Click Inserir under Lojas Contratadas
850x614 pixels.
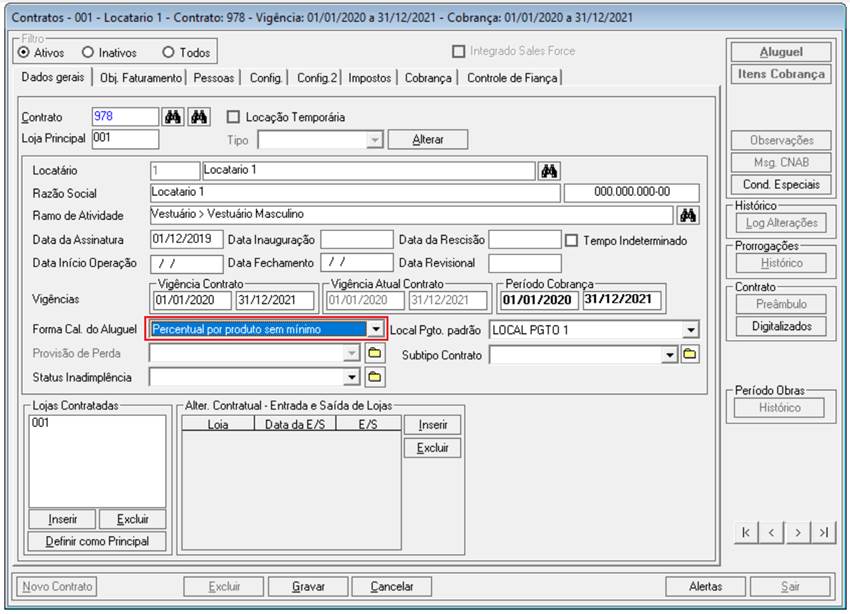pyautogui.click(x=62, y=519)
